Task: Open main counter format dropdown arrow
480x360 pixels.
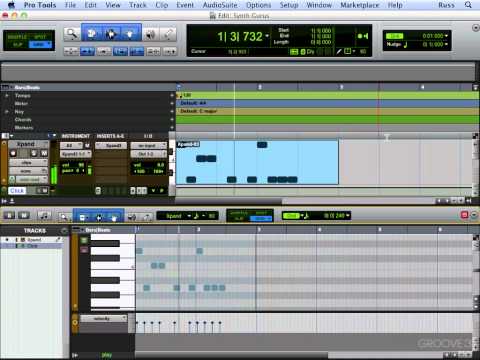Action: pos(267,36)
